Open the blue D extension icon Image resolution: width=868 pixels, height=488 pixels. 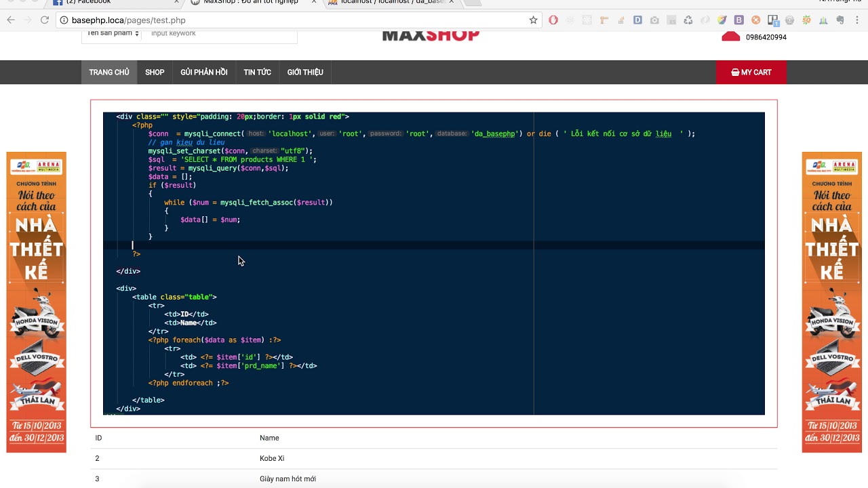637,20
